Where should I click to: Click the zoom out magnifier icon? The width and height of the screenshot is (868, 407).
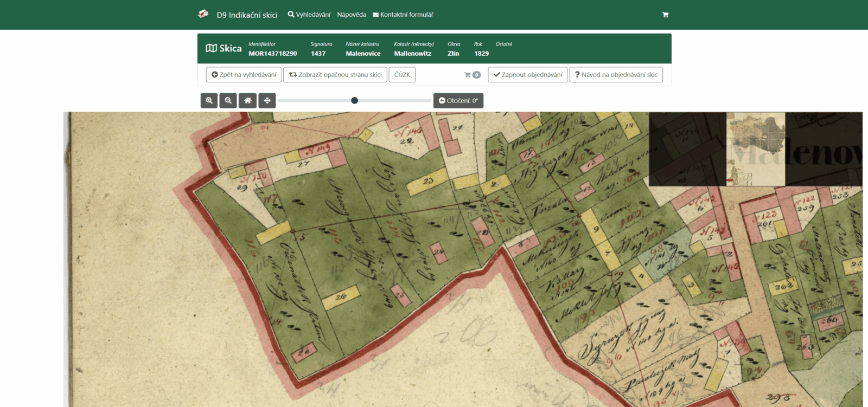228,101
